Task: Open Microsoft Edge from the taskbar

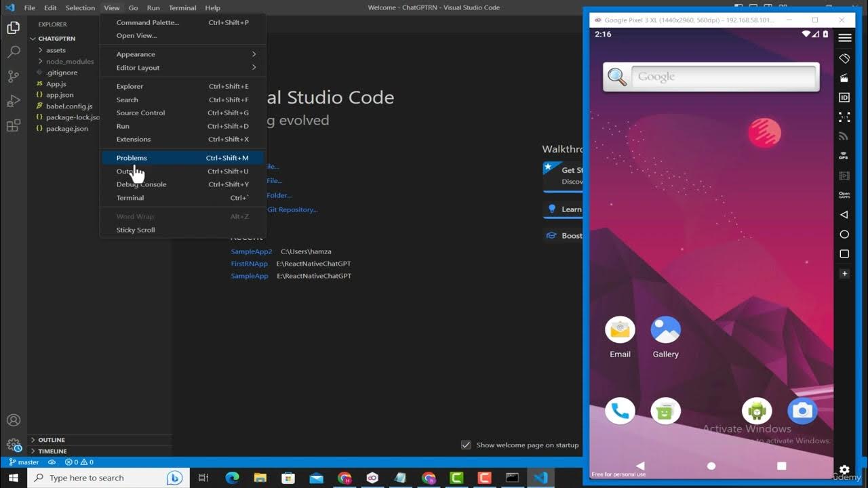Action: (x=233, y=478)
